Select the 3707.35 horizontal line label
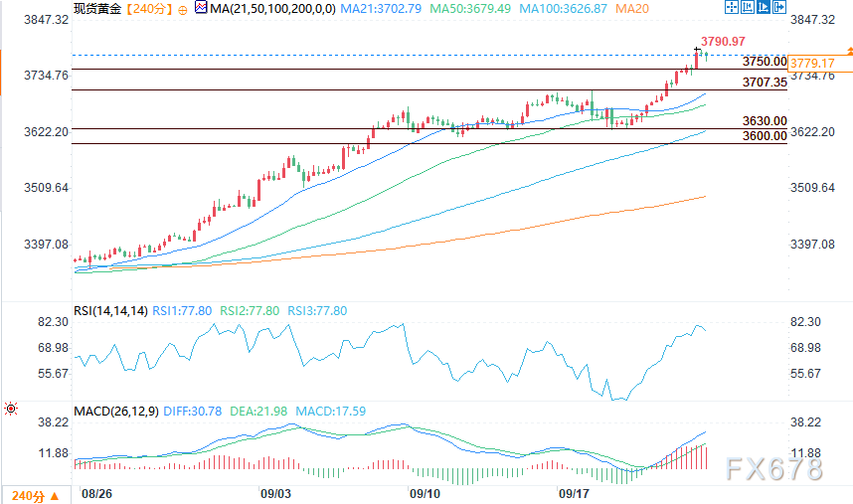This screenshot has width=853, height=504. click(x=765, y=83)
